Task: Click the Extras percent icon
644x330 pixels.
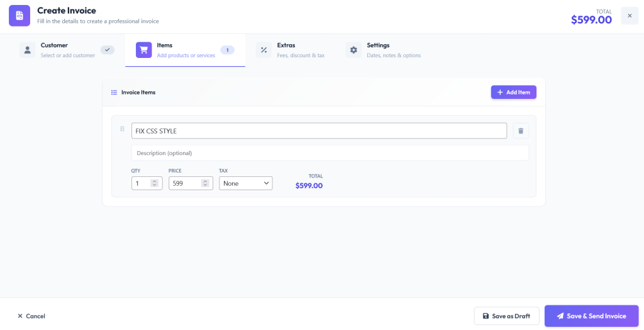Action: (x=264, y=50)
